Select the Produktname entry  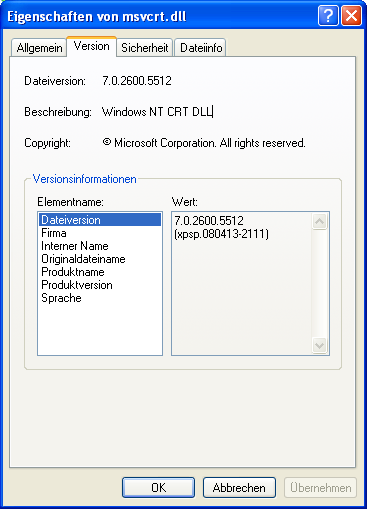pos(100,272)
